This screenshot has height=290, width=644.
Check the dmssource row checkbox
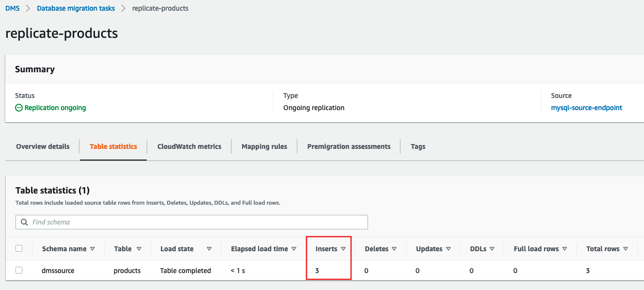click(19, 270)
